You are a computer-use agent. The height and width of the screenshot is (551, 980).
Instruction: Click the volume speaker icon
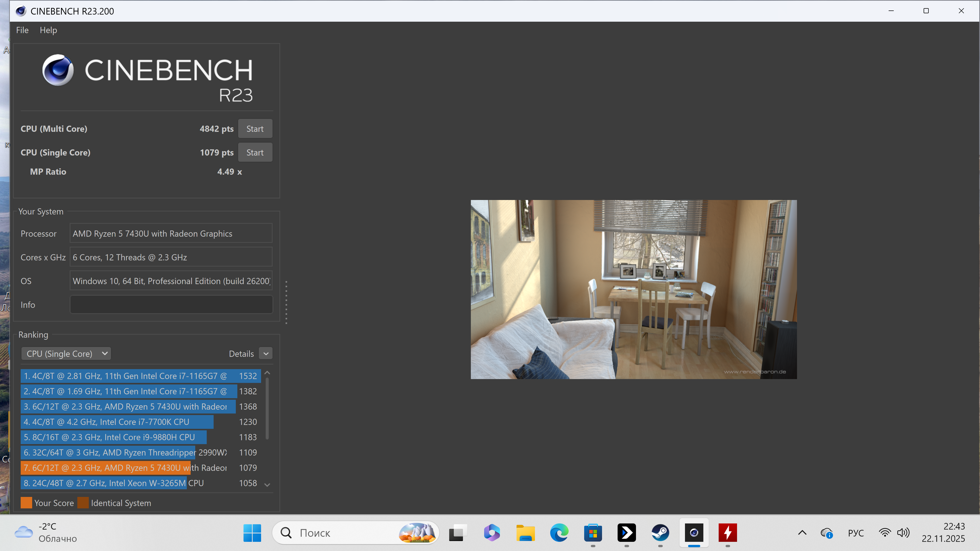click(903, 533)
